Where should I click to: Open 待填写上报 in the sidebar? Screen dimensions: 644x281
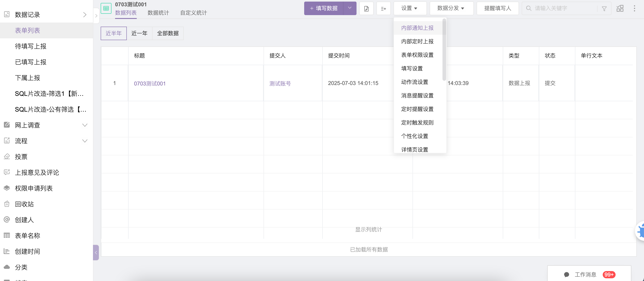pos(46,46)
